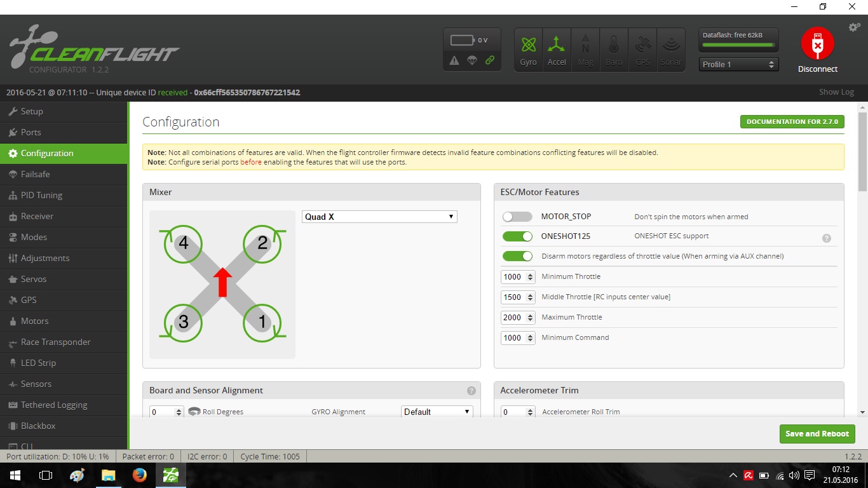Viewport: 868px width, 488px height.
Task: Click the red USB Disconnect icon
Action: [x=817, y=44]
